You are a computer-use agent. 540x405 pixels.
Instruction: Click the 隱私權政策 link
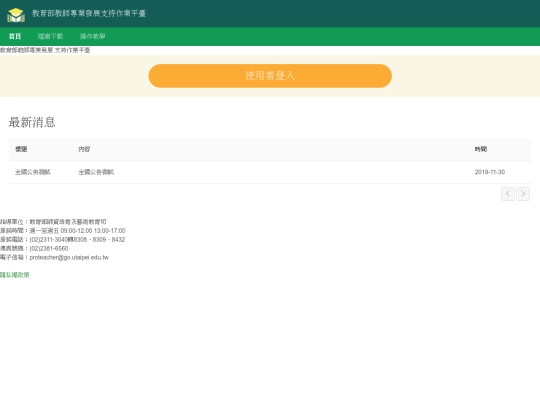point(14,275)
